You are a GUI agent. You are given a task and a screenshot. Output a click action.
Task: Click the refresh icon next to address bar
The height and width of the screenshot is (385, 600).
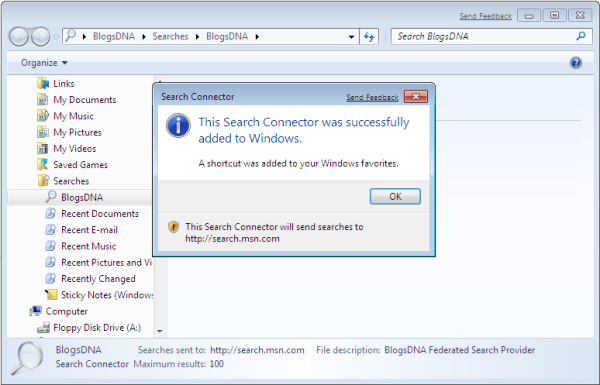369,36
